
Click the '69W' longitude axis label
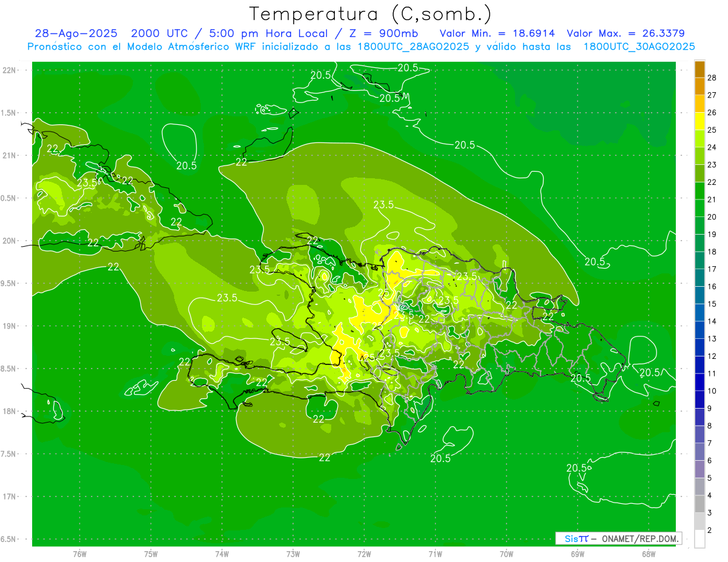[578, 554]
